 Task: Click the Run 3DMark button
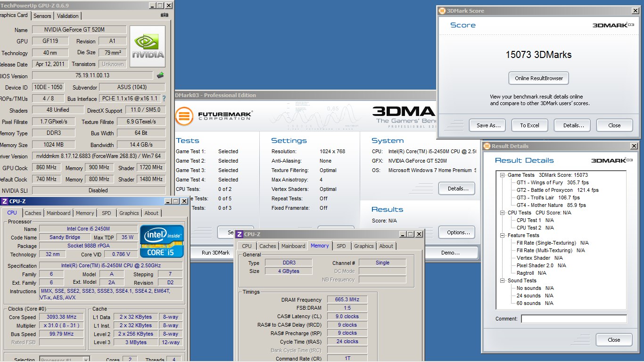(x=215, y=253)
